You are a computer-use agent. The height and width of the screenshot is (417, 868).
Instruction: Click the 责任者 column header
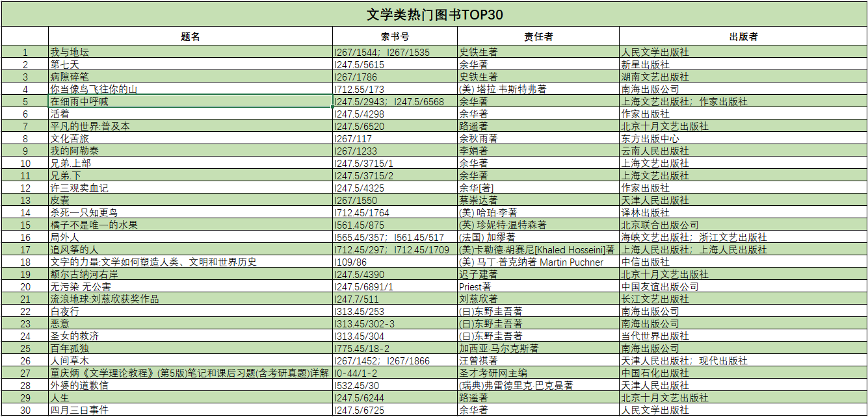[538, 36]
